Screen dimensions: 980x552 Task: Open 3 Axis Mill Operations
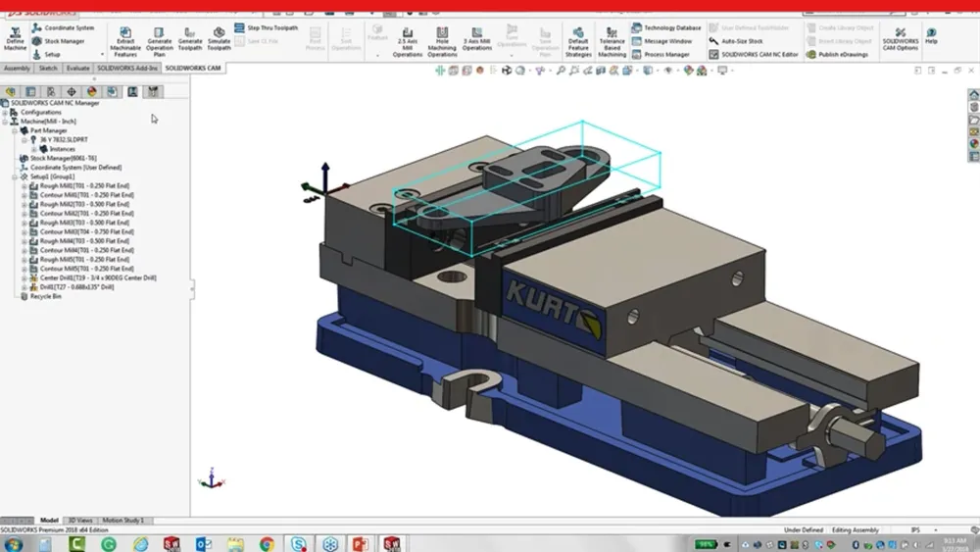click(477, 39)
